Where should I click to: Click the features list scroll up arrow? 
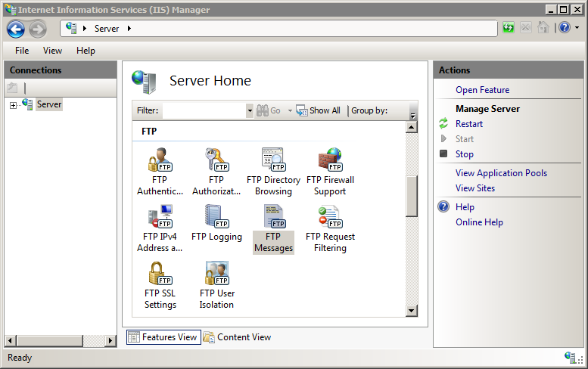pyautogui.click(x=412, y=128)
